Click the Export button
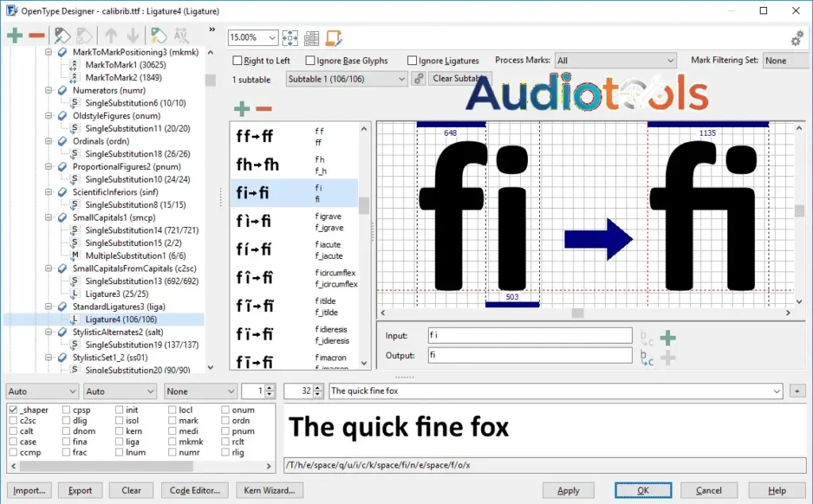 pos(80,490)
